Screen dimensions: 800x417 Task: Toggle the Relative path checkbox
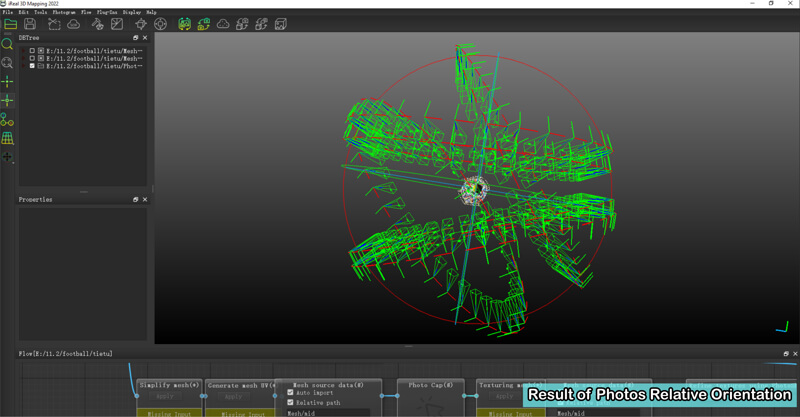(x=290, y=402)
